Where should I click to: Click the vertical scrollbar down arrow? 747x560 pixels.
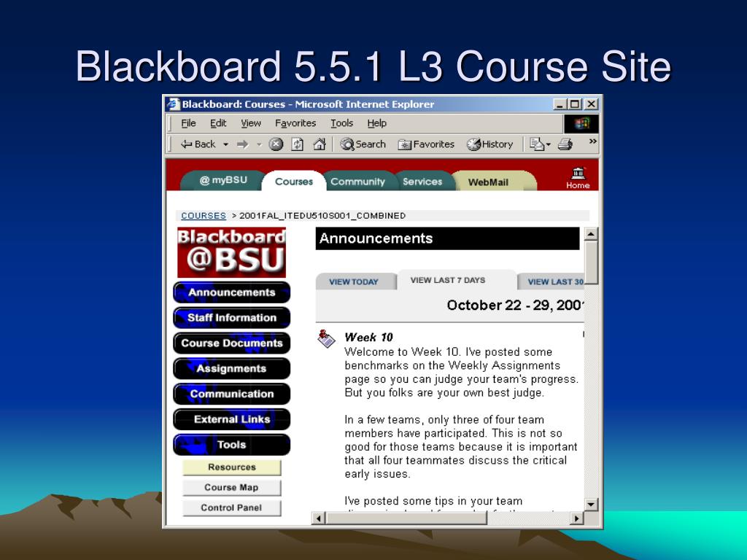591,504
